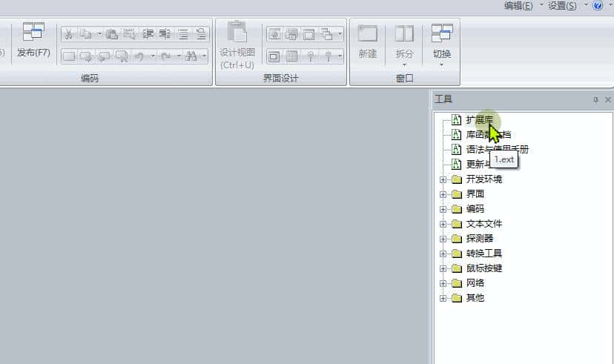Open the dropdown arrow beside binoculars icon
The width and height of the screenshot is (614, 364).
coord(204,56)
